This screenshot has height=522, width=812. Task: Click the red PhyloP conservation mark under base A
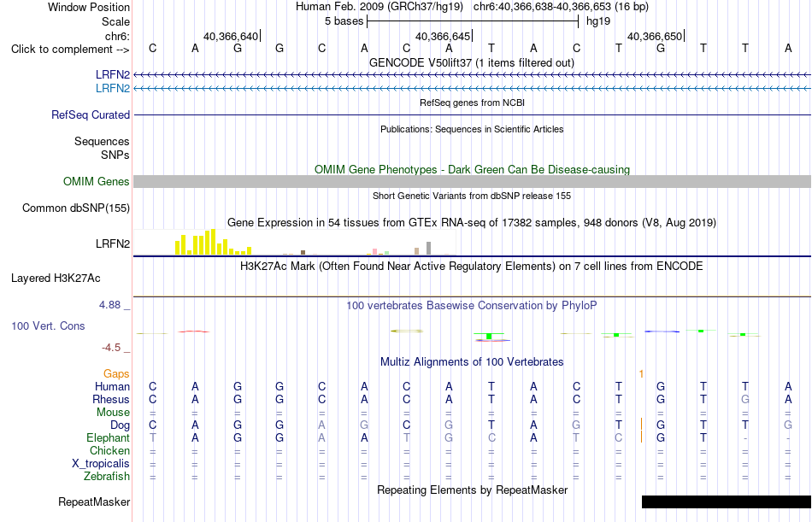(194, 331)
